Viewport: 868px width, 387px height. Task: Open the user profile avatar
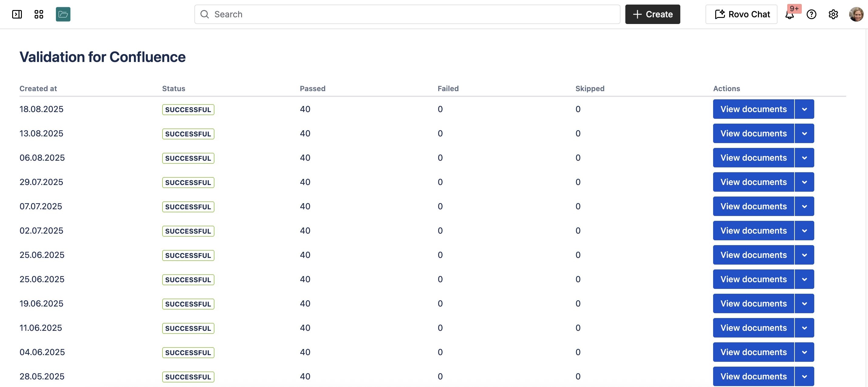pyautogui.click(x=856, y=14)
